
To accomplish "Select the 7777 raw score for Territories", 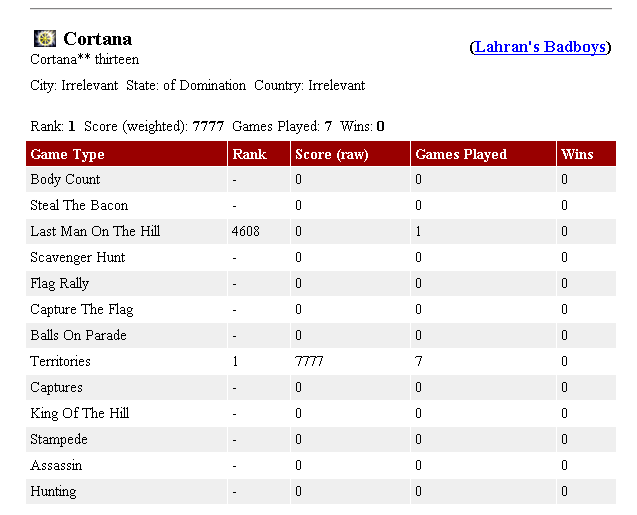I will tap(309, 362).
